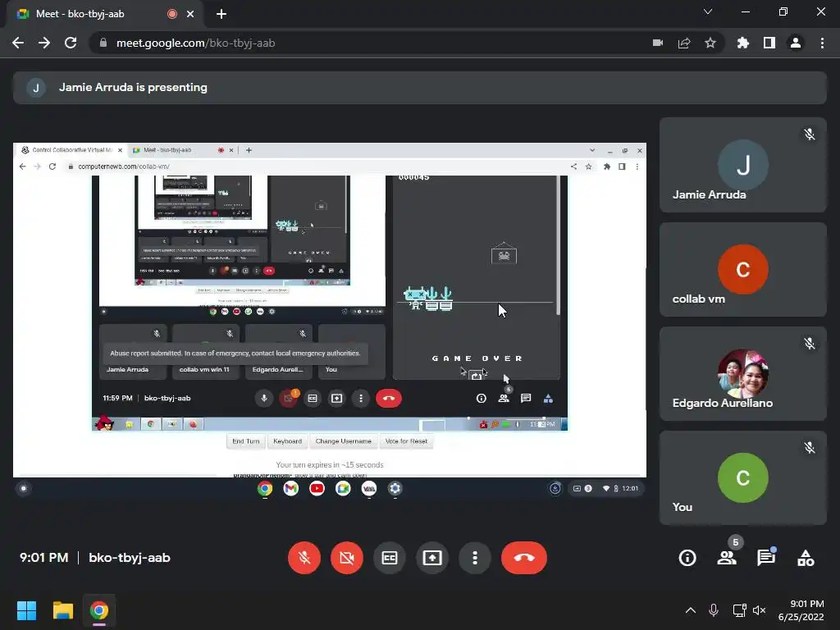The height and width of the screenshot is (630, 840).
Task: Open the Chrome three-dot menu
Action: click(x=822, y=43)
